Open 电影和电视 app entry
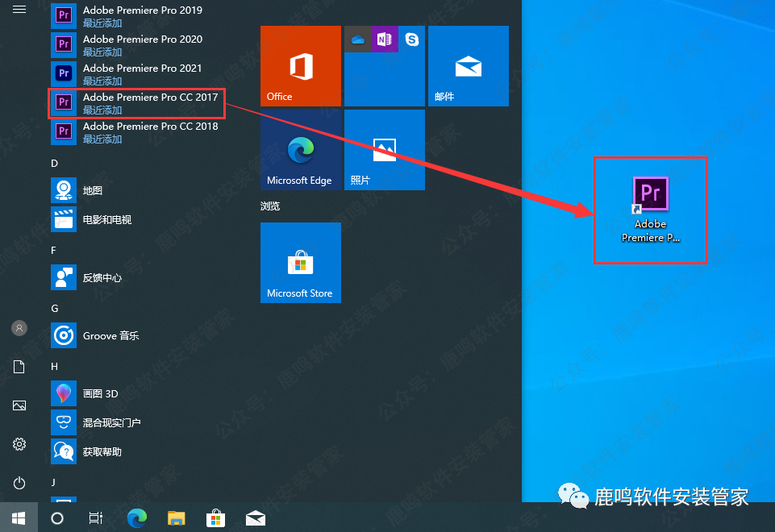The width and height of the screenshot is (775, 532). pyautogui.click(x=106, y=219)
